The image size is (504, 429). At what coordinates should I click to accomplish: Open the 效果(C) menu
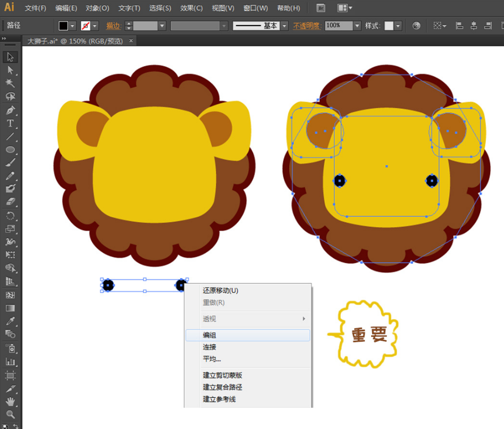click(x=191, y=8)
